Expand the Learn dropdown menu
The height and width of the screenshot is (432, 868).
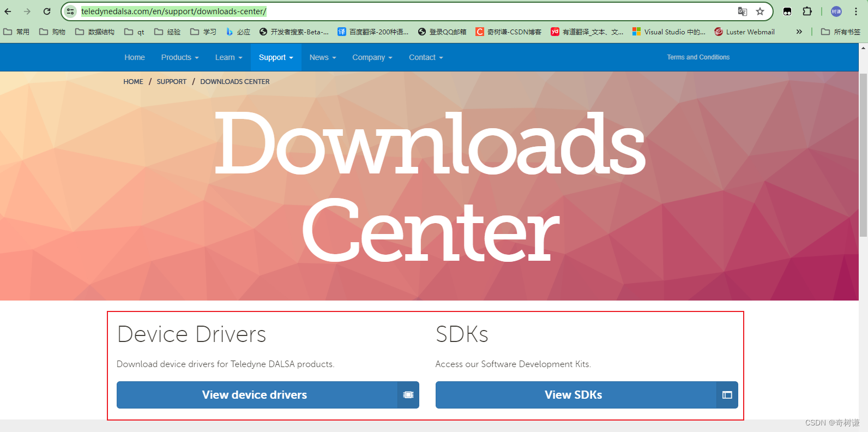coord(228,57)
